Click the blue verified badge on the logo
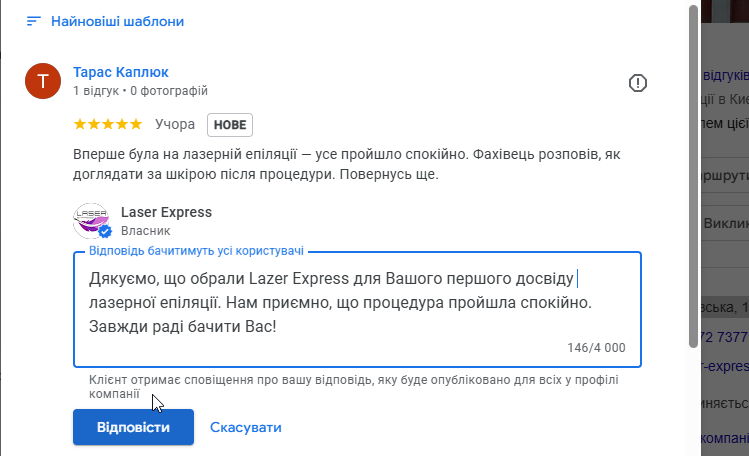Viewport: 749px width, 456px height. point(104,231)
